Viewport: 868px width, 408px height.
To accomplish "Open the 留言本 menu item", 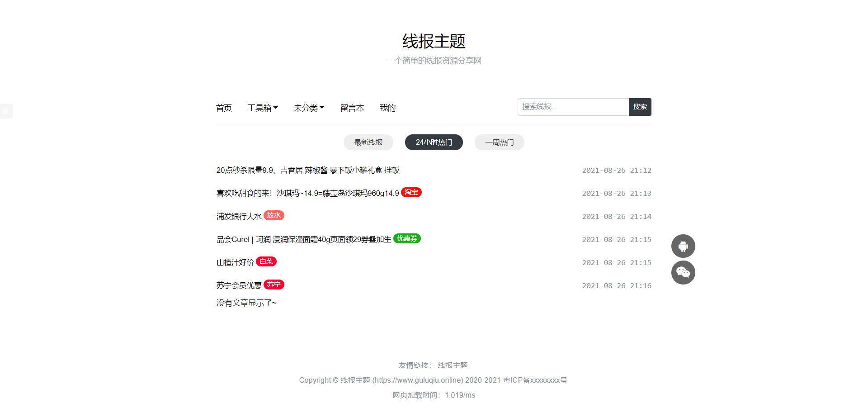I will (x=352, y=108).
